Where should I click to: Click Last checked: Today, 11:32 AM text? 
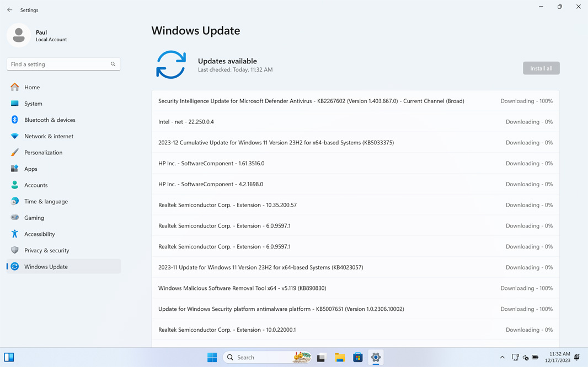pos(235,69)
